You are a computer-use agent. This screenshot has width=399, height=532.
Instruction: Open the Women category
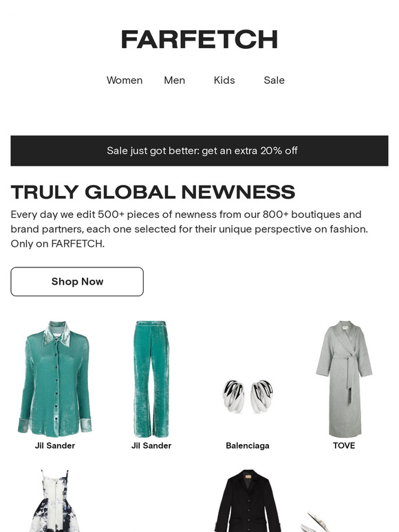coord(125,80)
